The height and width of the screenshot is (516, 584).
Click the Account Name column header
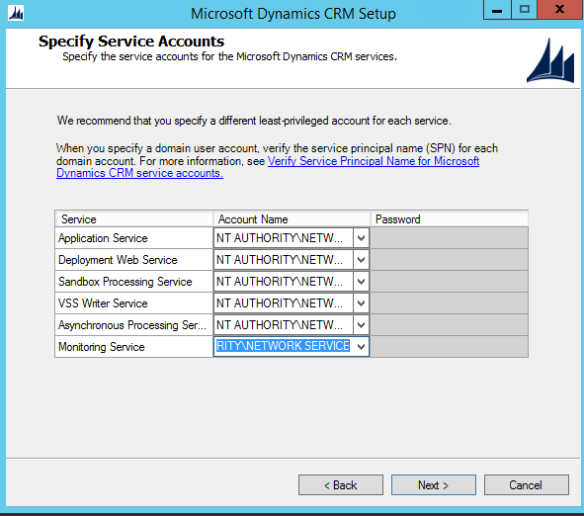coord(292,219)
